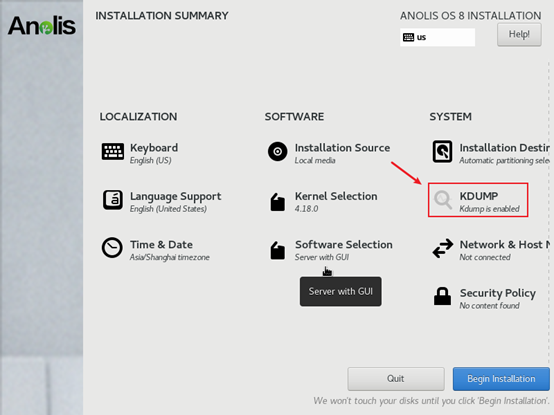This screenshot has width=554, height=415.
Task: Click the Help! button
Action: pyautogui.click(x=519, y=35)
